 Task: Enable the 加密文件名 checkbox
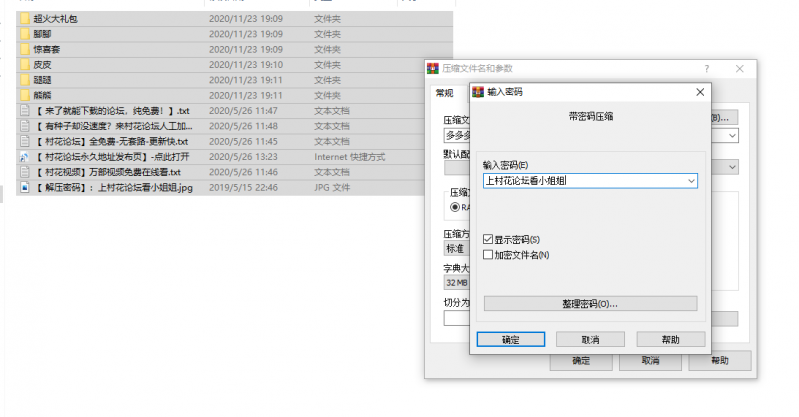point(488,255)
